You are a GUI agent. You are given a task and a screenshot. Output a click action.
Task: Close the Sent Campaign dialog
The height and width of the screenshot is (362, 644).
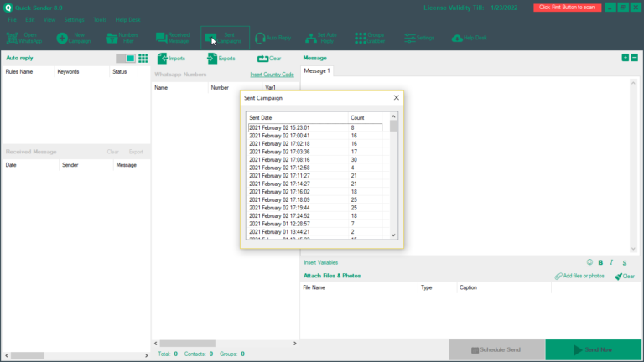[397, 98]
